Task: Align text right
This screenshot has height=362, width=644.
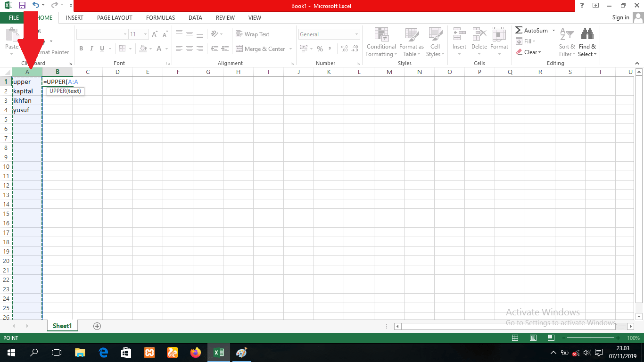Action: (200, 49)
